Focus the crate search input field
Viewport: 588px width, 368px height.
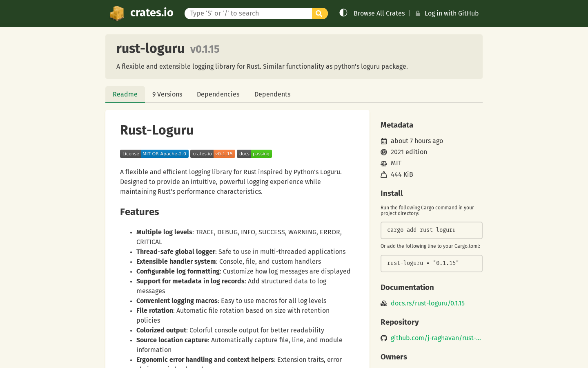[x=248, y=13]
